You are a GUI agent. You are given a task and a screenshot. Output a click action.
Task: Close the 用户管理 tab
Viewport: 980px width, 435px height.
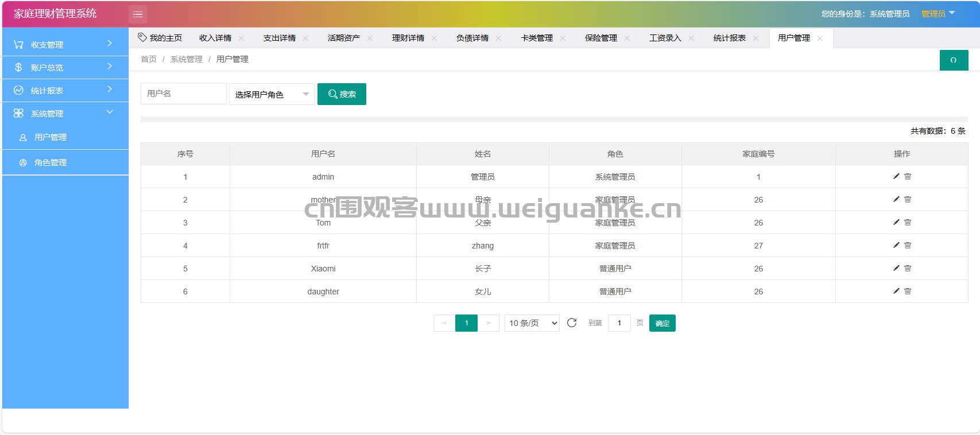820,38
